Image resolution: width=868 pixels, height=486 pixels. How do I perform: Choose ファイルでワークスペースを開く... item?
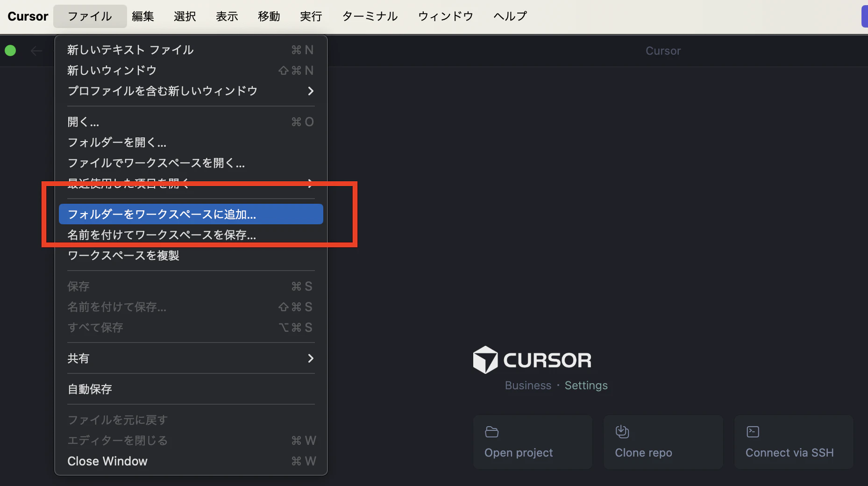tap(191, 163)
